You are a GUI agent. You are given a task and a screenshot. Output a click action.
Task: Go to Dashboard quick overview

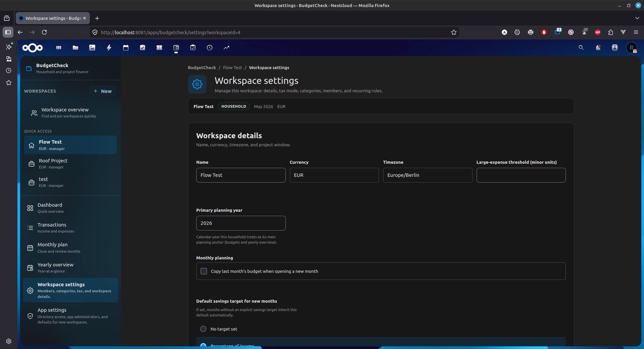point(70,208)
